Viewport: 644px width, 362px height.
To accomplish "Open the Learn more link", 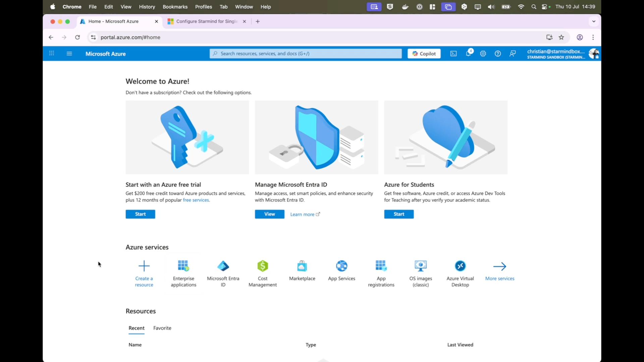I will pyautogui.click(x=305, y=215).
